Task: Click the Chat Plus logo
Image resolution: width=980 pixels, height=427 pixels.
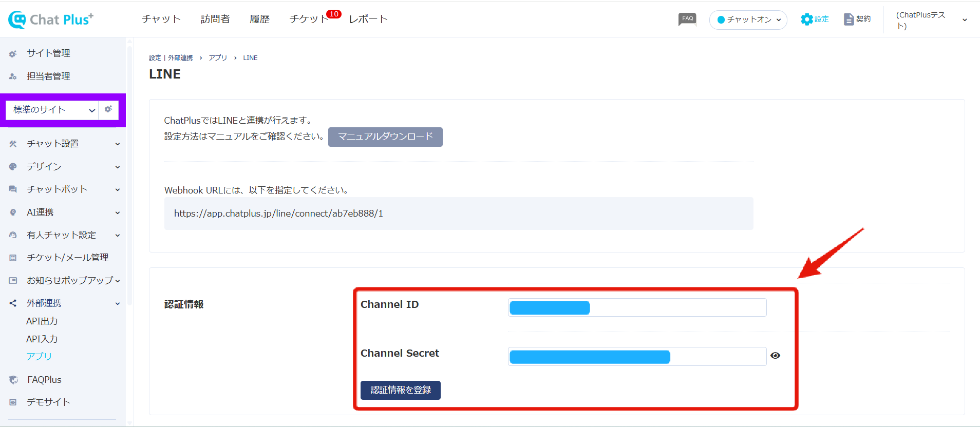Action: click(51, 20)
